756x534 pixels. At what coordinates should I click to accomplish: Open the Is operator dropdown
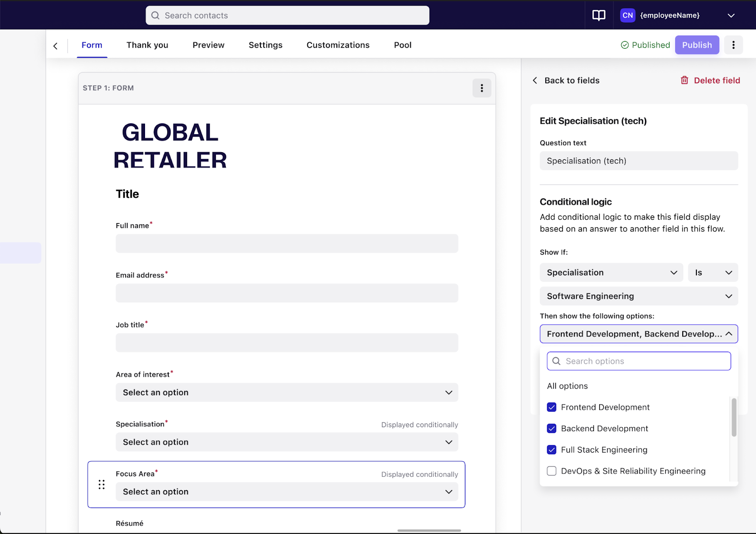pyautogui.click(x=713, y=273)
